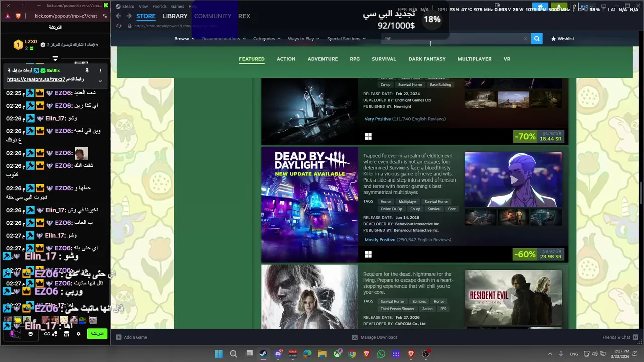Expand the Kick chat leaderboard handle
Viewport: 644px width, 362px height.
click(x=55, y=59)
